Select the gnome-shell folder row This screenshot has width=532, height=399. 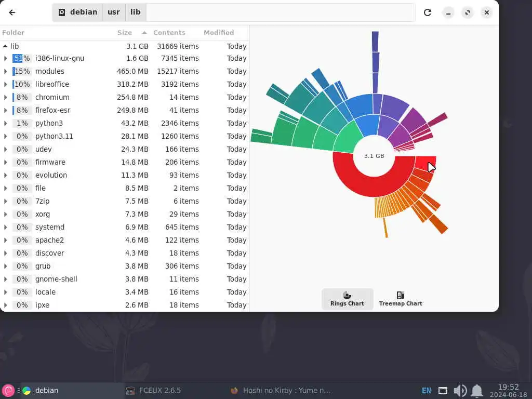point(125,279)
